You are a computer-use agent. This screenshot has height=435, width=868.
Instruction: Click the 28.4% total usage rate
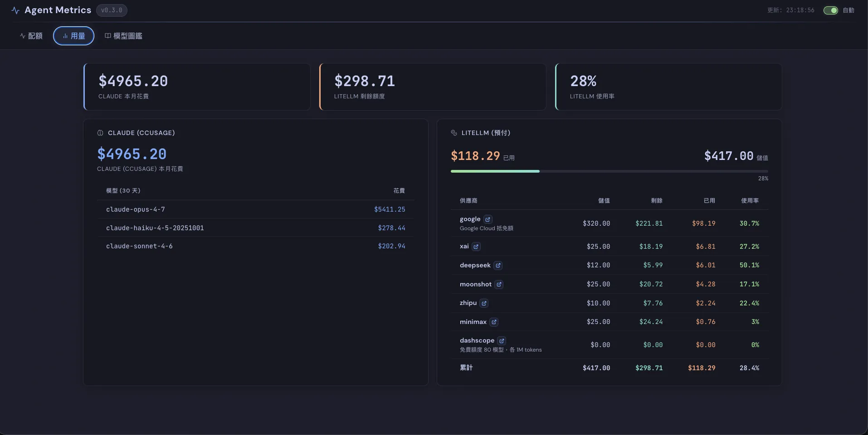tap(749, 368)
